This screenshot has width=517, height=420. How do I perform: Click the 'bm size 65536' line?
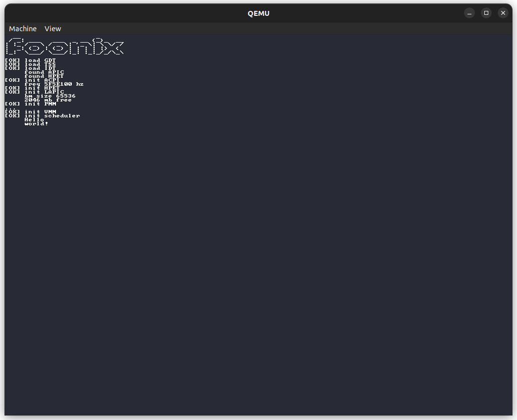coord(50,96)
